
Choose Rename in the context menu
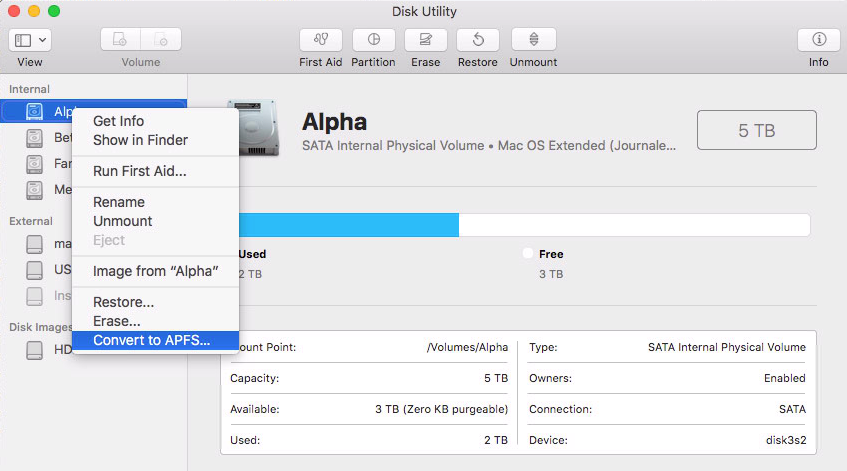pos(156,202)
